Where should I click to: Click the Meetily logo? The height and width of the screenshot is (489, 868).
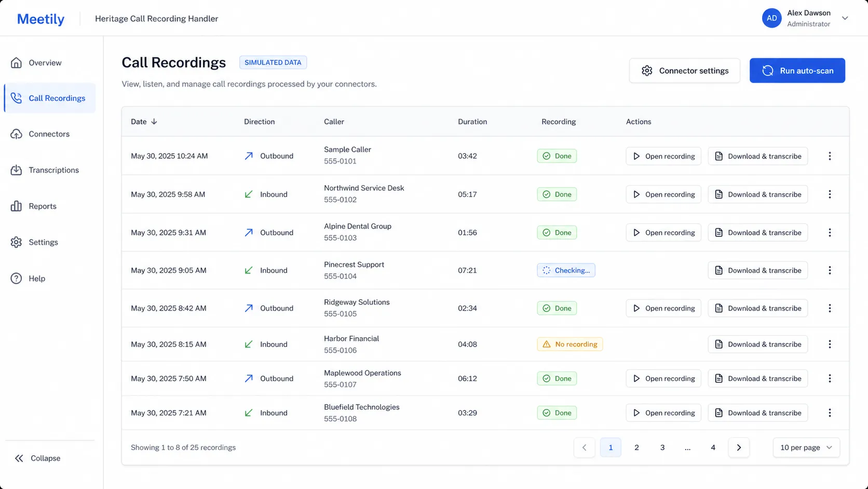(x=40, y=19)
